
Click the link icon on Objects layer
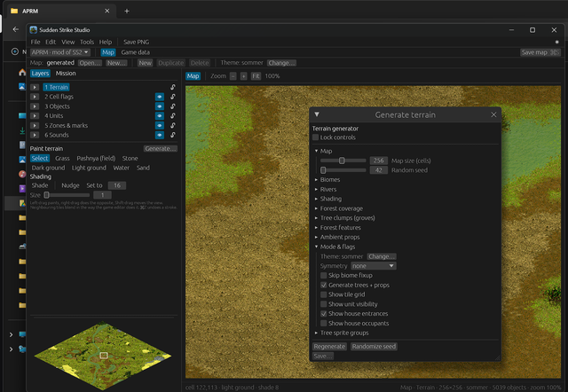pos(173,106)
